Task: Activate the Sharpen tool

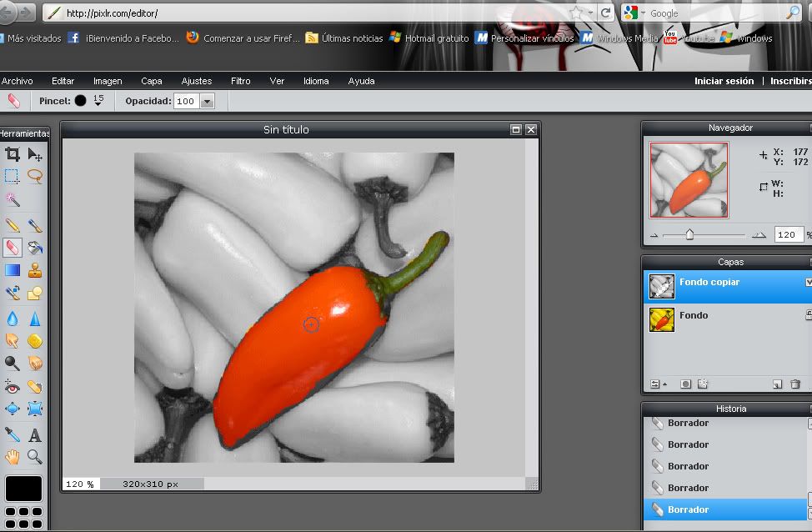Action: [35, 318]
